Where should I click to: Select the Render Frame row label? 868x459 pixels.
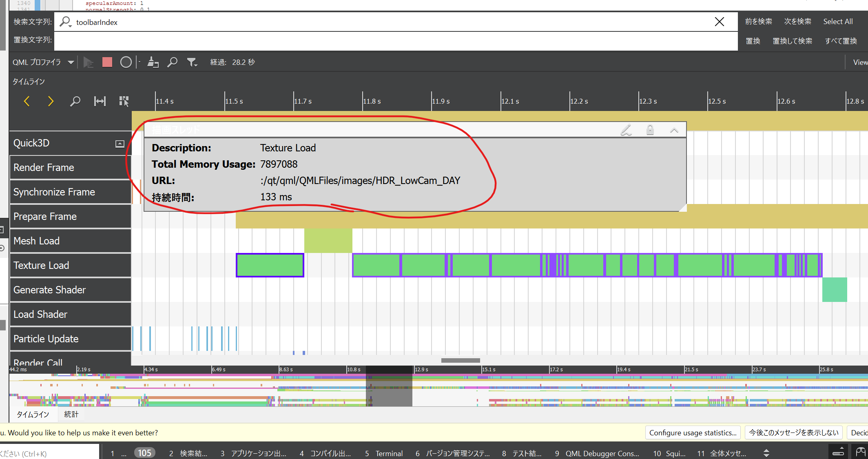point(70,167)
